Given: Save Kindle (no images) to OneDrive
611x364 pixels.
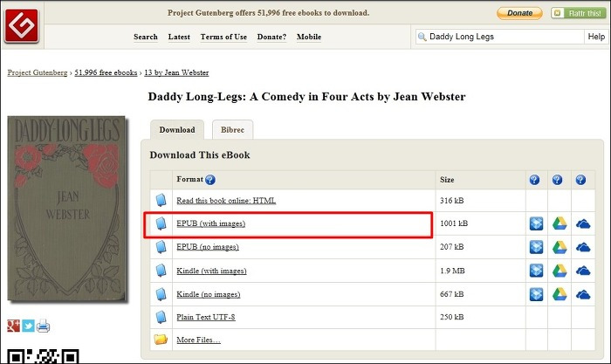Looking at the screenshot, I should click(x=583, y=295).
